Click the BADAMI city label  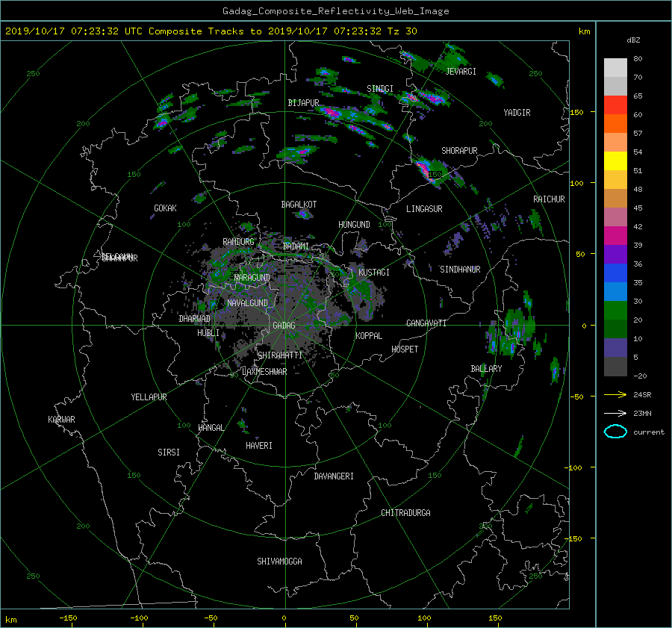(x=296, y=246)
